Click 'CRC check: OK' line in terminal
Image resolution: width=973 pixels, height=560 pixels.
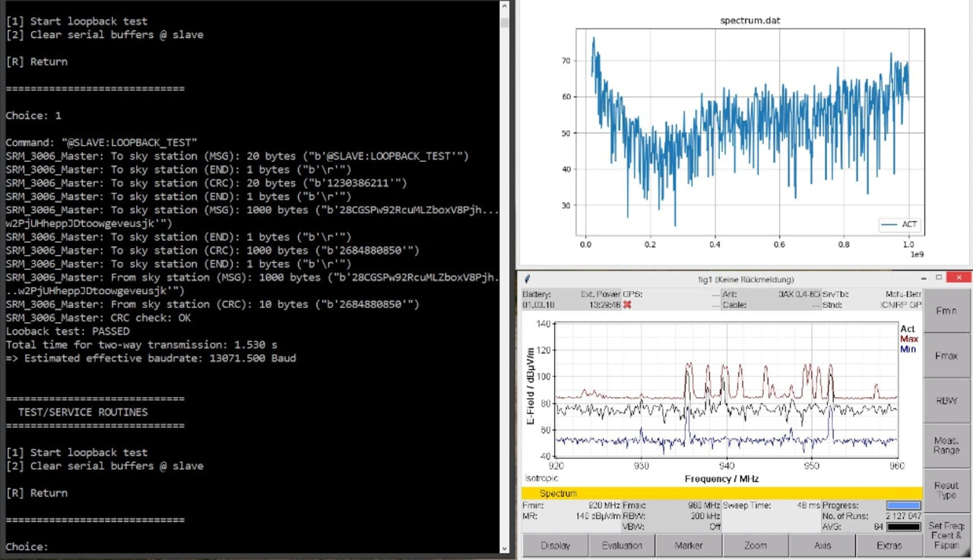pyautogui.click(x=99, y=318)
